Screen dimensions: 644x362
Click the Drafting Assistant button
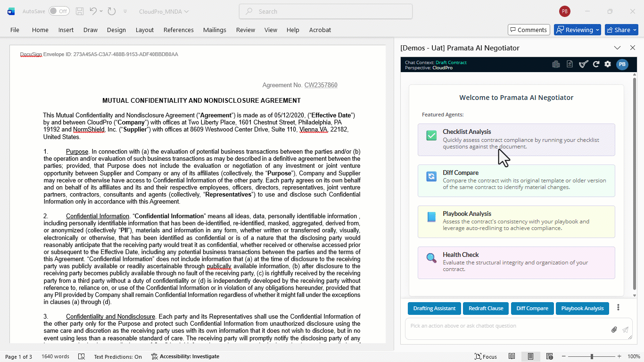[x=434, y=308]
